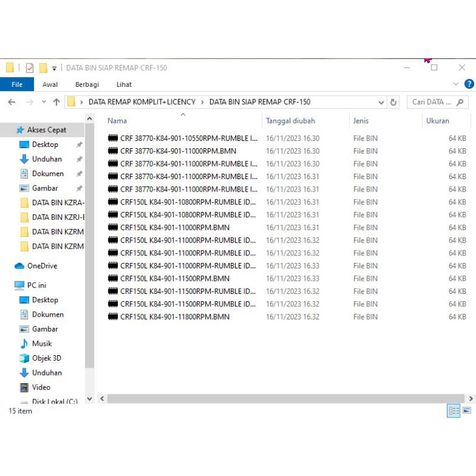
Task: Select PC ini in navigation pane
Action: [x=37, y=286]
